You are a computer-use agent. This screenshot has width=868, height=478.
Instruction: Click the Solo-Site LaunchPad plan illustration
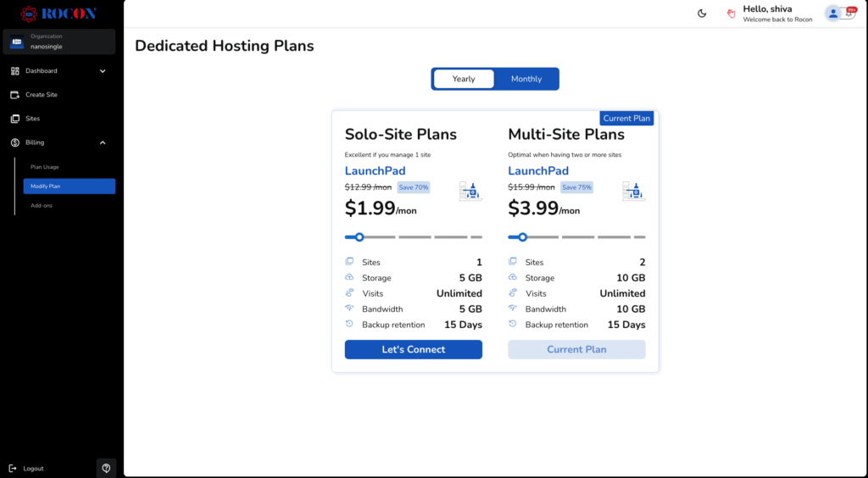coord(470,191)
